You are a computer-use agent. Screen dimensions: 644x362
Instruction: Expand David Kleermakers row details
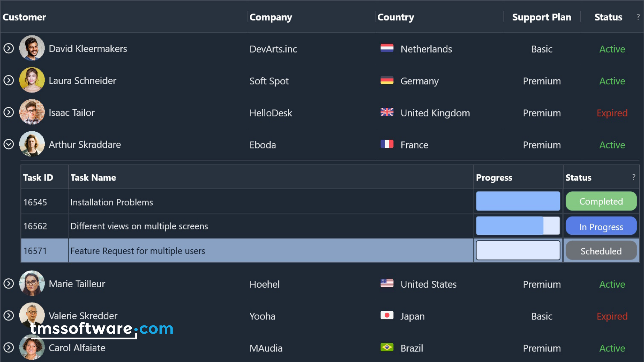click(9, 49)
